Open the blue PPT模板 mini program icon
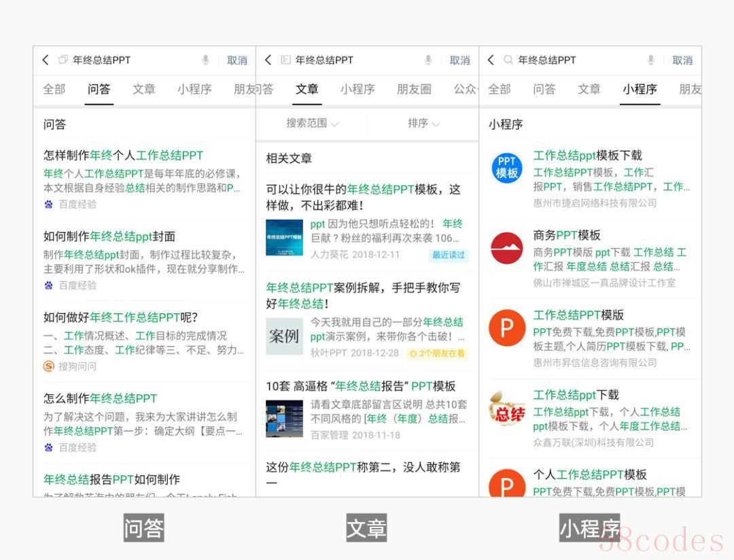This screenshot has height=560, width=734. click(x=507, y=168)
